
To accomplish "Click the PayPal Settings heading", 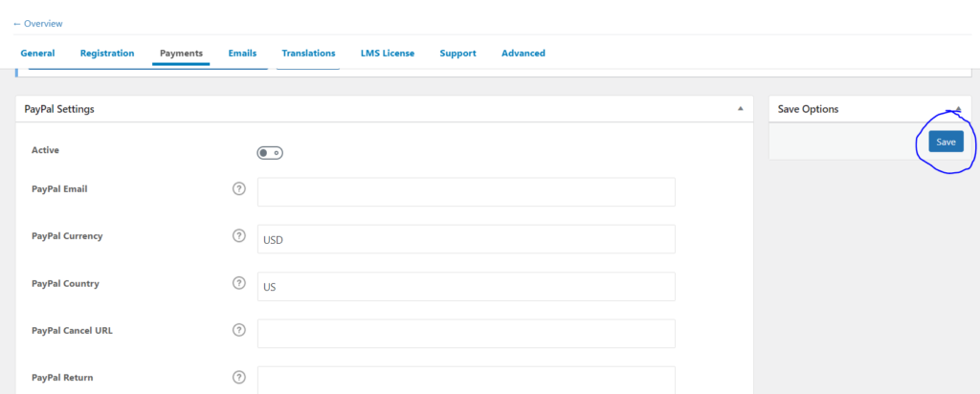I will point(59,109).
